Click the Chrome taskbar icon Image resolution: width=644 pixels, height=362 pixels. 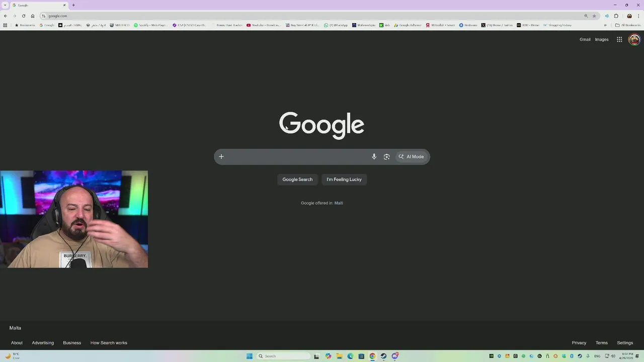point(372,356)
